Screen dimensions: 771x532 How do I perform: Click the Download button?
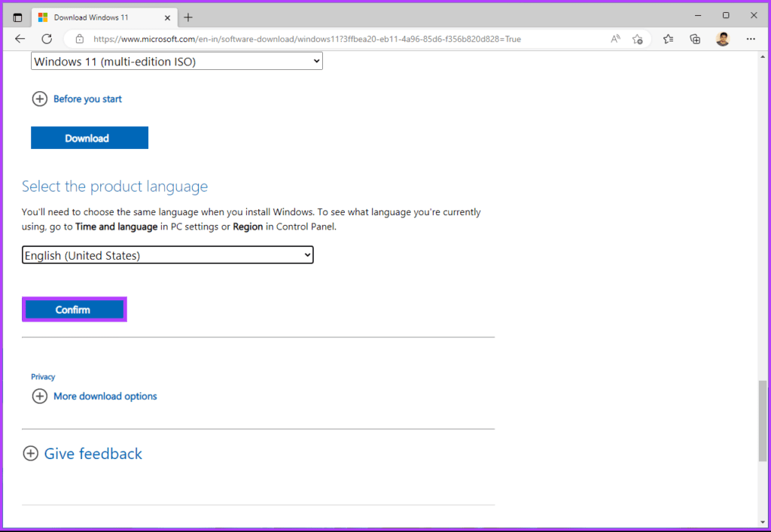90,138
